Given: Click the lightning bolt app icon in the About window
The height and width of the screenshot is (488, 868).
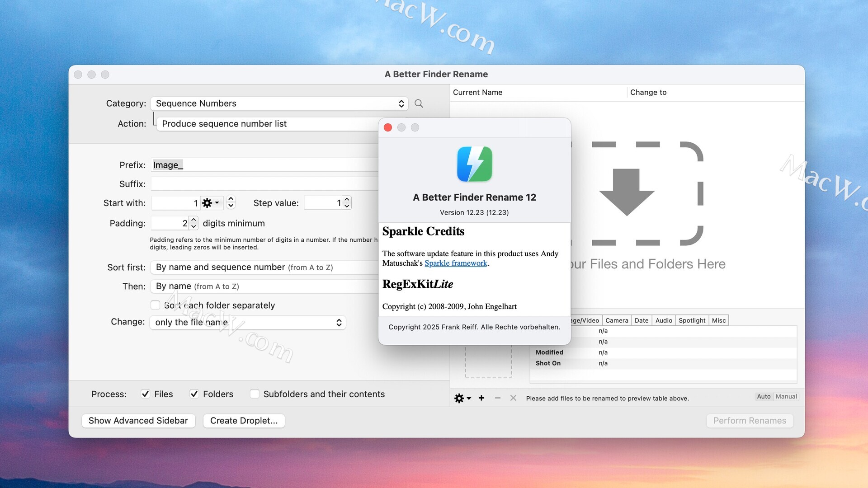Looking at the screenshot, I should pyautogui.click(x=474, y=164).
